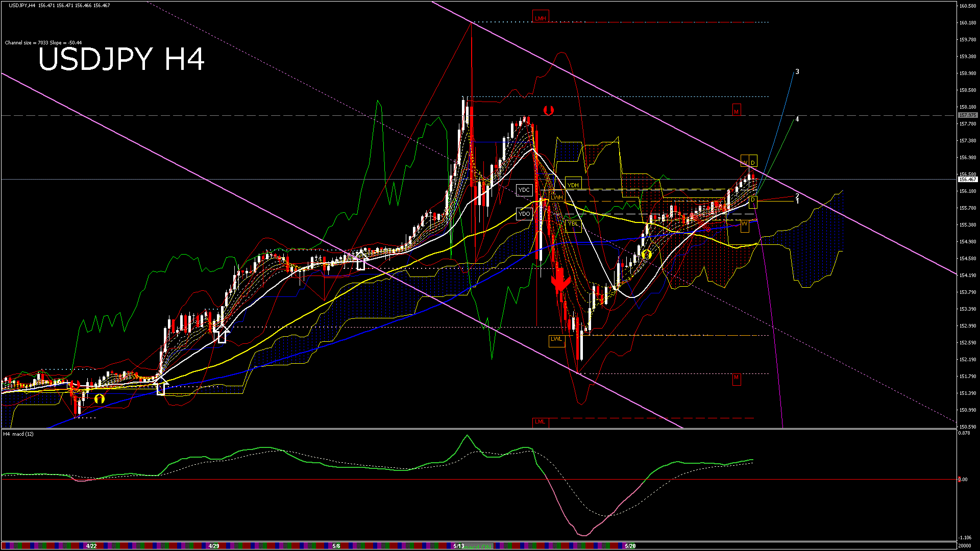Click the 4/29 date label
Viewport: 980px width, 551px height.
click(214, 546)
